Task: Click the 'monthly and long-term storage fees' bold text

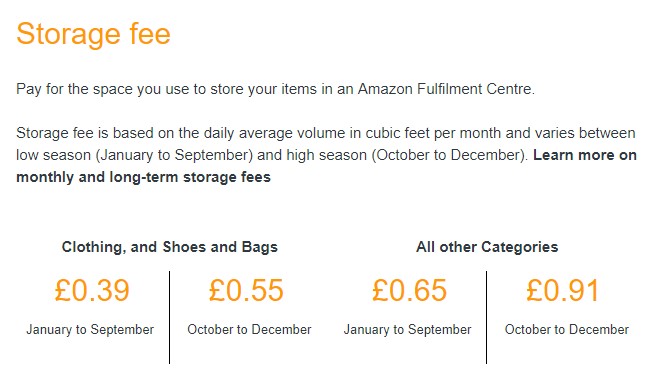Action: tap(143, 177)
